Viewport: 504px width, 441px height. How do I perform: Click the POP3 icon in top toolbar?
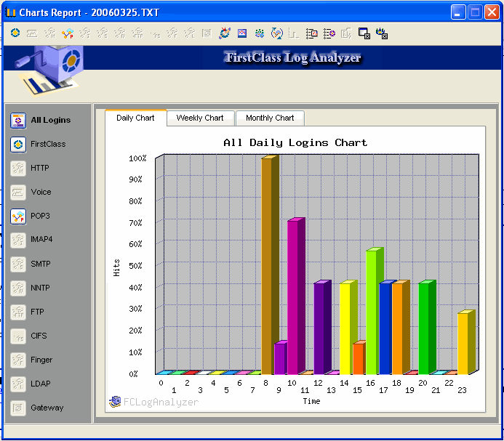[x=68, y=33]
